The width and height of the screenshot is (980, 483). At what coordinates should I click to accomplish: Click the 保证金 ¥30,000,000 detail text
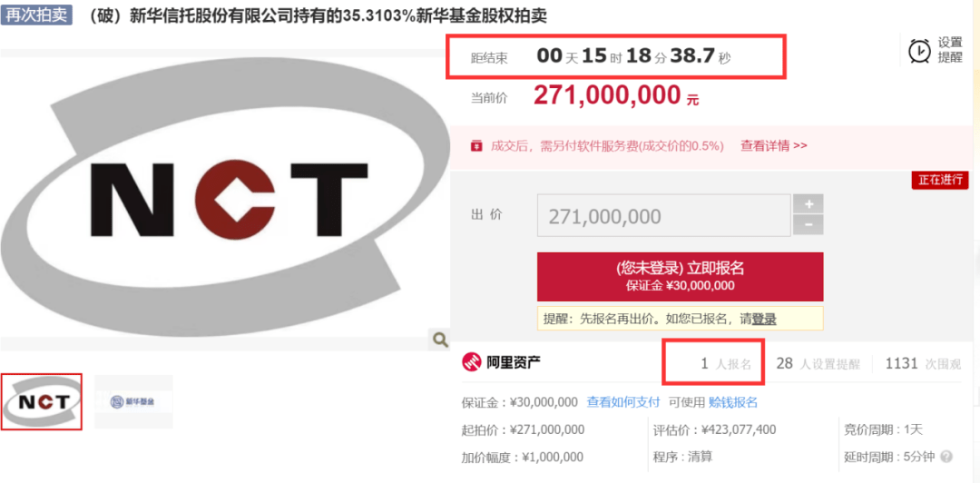pyautogui.click(x=520, y=401)
